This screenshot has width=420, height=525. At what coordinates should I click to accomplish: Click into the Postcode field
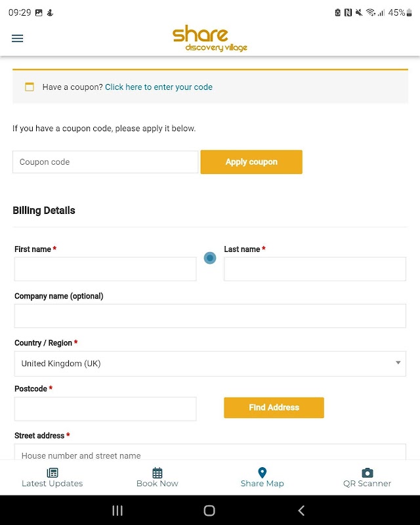pyautogui.click(x=105, y=409)
